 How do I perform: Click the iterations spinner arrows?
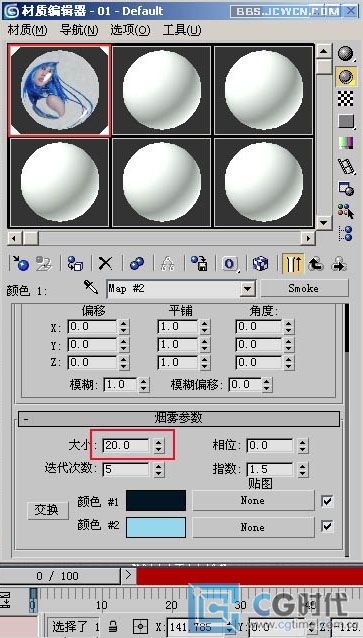coord(159,470)
